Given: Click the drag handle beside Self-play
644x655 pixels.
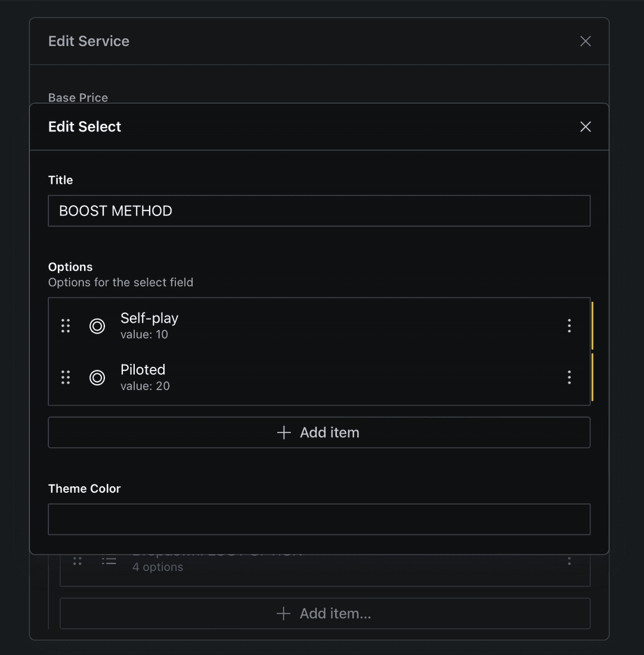Looking at the screenshot, I should pos(66,326).
